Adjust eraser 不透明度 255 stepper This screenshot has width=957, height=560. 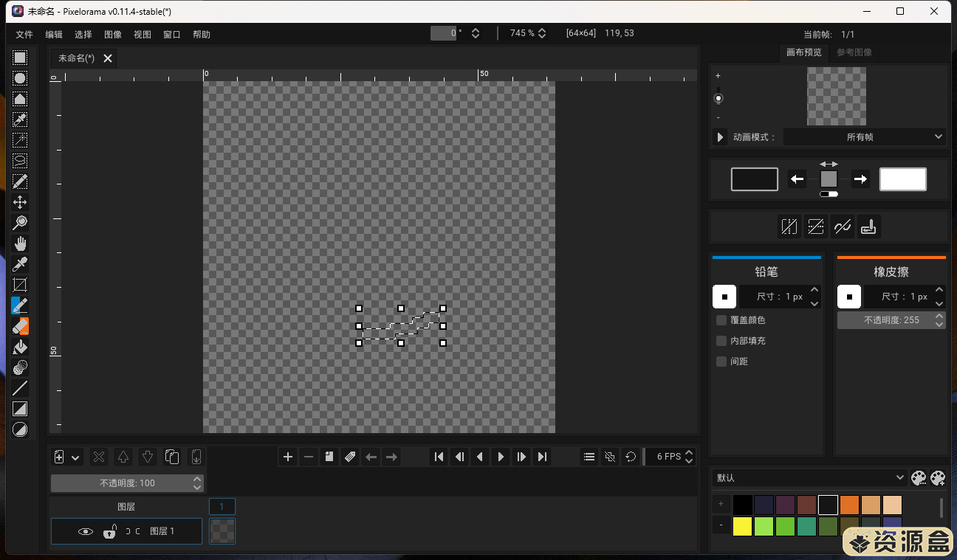(939, 320)
